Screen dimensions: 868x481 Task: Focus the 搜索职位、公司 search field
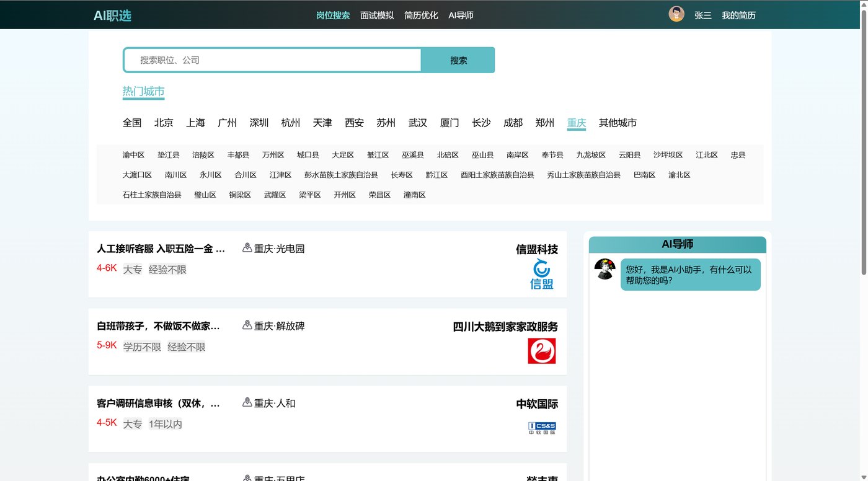point(273,60)
